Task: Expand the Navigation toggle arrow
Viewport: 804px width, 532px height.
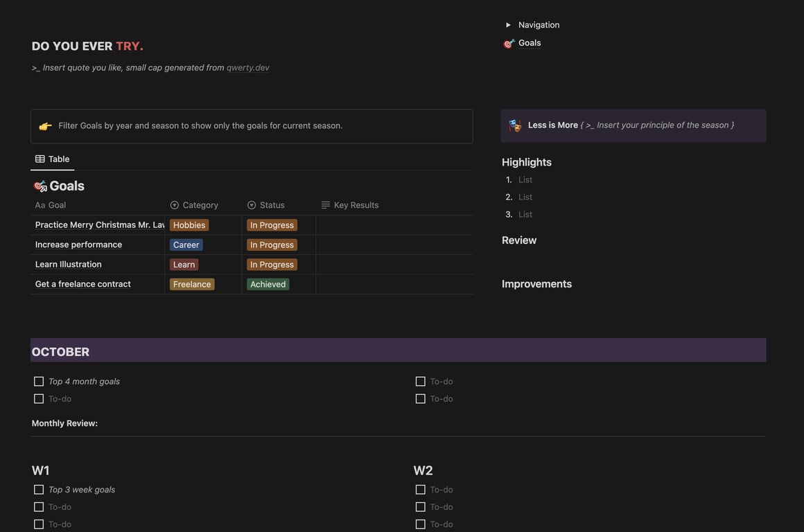Action: [508, 25]
